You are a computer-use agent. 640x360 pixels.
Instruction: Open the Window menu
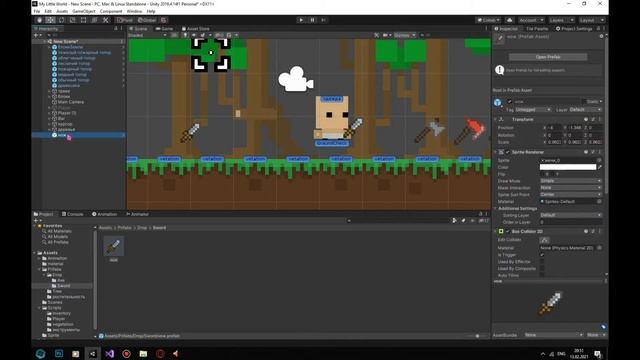click(x=134, y=11)
